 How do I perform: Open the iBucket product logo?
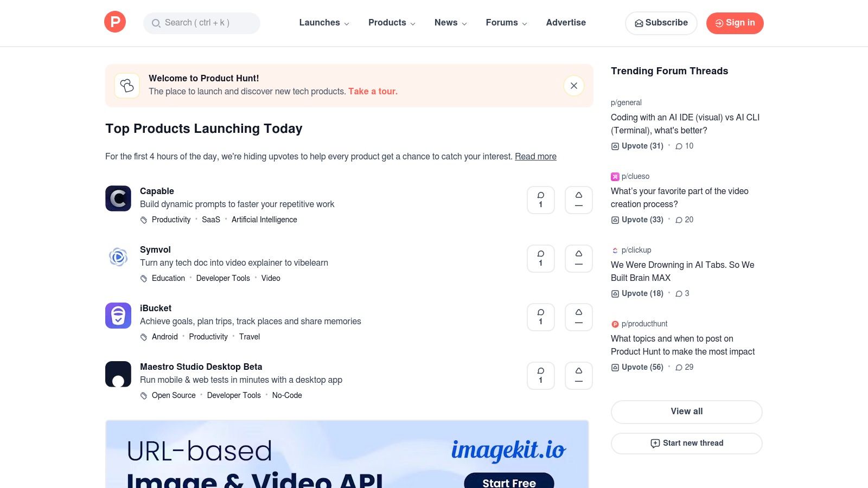(118, 316)
